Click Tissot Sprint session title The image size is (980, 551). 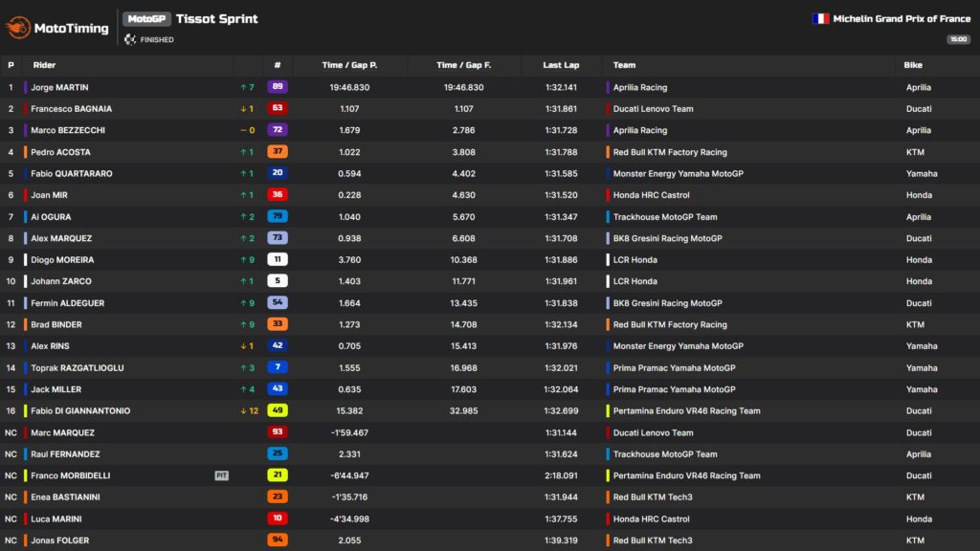coord(217,19)
